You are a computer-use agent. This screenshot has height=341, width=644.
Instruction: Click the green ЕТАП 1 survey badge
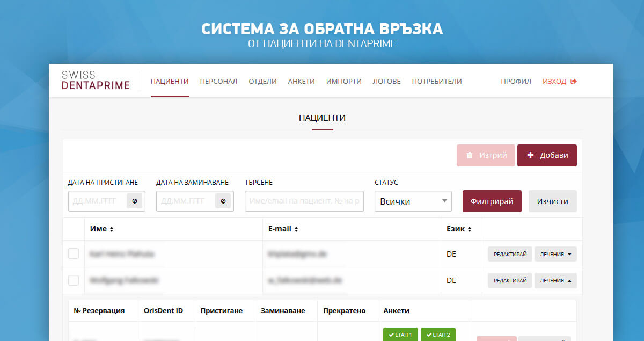coord(400,335)
